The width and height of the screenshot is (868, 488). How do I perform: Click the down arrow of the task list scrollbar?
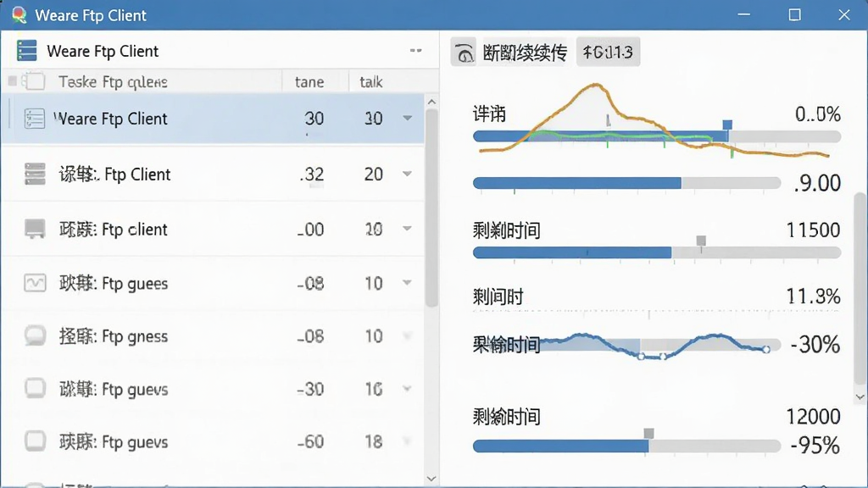(x=431, y=479)
